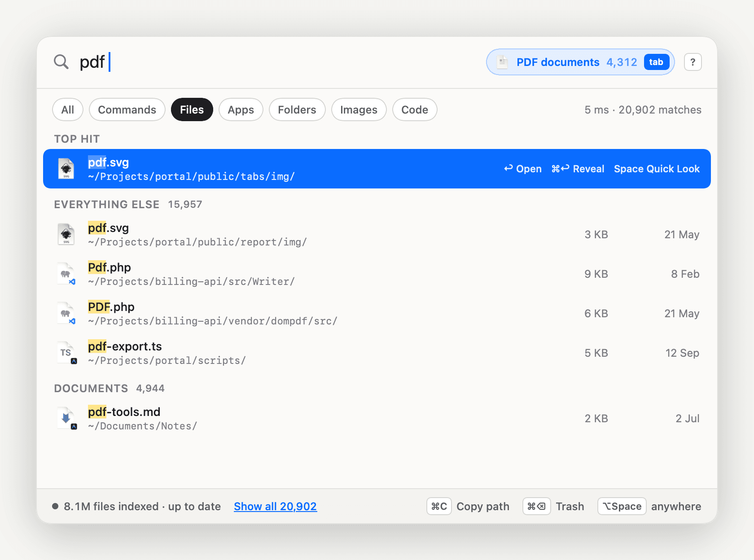
Task: Click the ~/Documents/Notes/ path text
Action: pyautogui.click(x=143, y=426)
